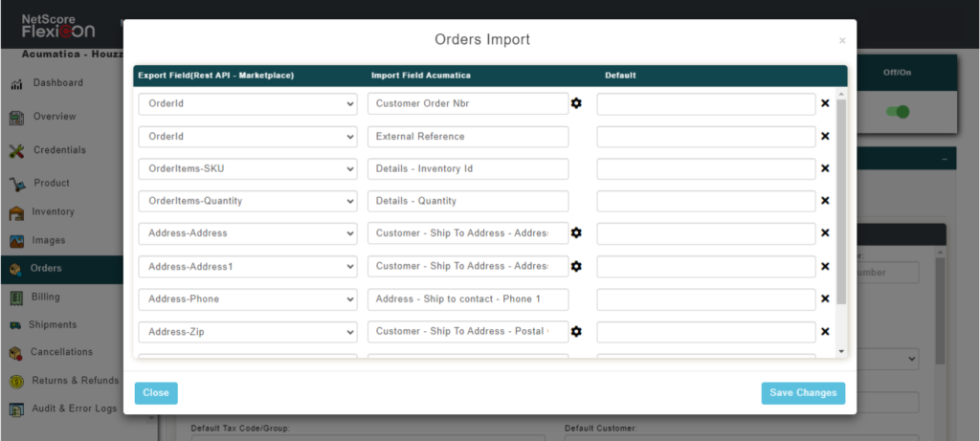Remove the OrderItems-Quantity row with X
The width and height of the screenshot is (980, 441).
[x=824, y=201]
